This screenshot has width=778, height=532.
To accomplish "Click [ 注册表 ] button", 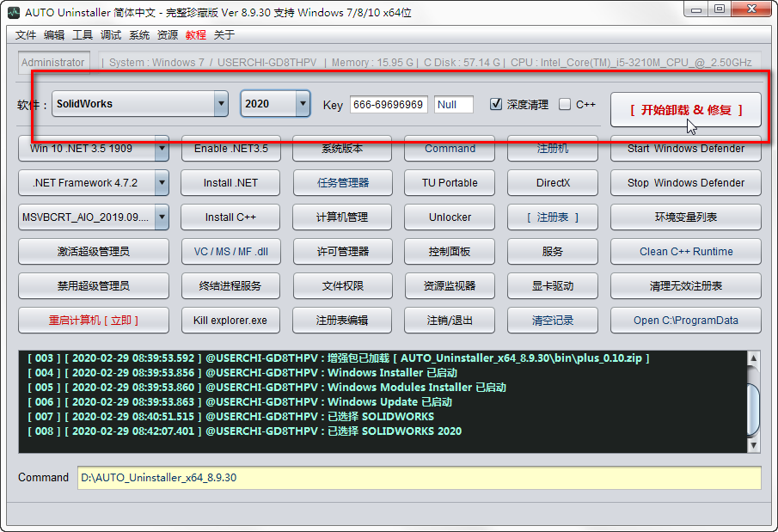I will point(553,217).
